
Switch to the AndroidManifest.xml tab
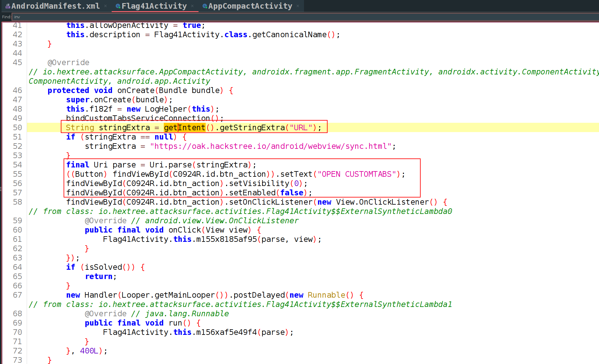(x=55, y=6)
